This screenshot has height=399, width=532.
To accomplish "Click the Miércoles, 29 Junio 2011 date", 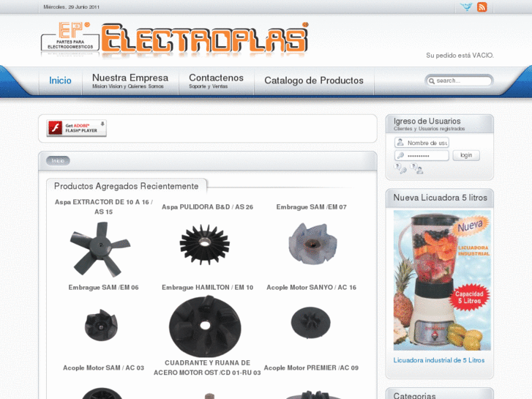I will (x=71, y=7).
